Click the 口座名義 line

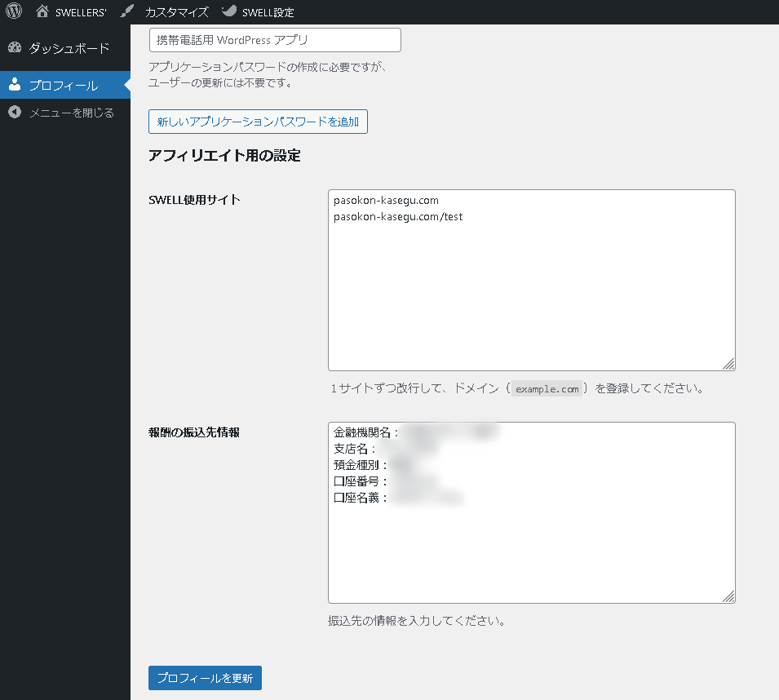pos(399,498)
